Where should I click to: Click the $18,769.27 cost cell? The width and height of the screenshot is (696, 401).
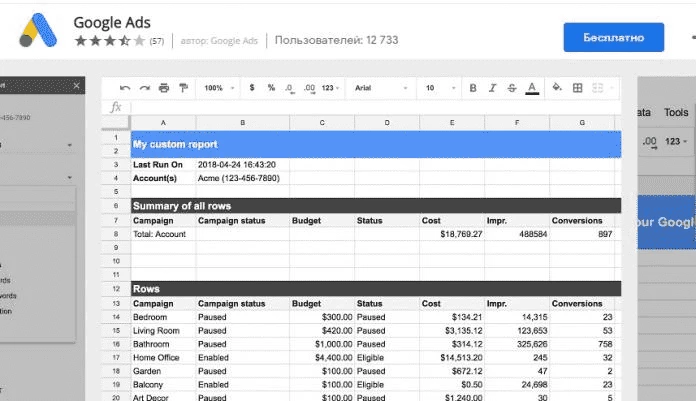point(452,234)
